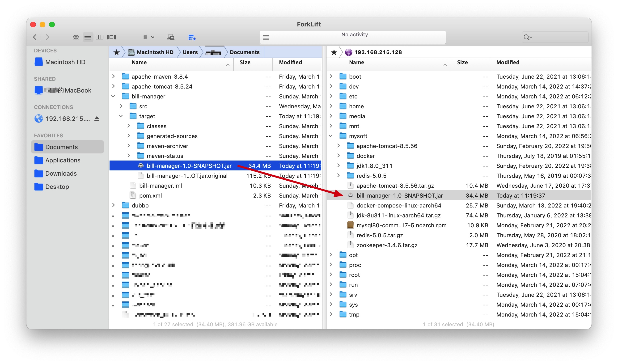
Task: Click the right pane favorites star
Action: point(334,52)
